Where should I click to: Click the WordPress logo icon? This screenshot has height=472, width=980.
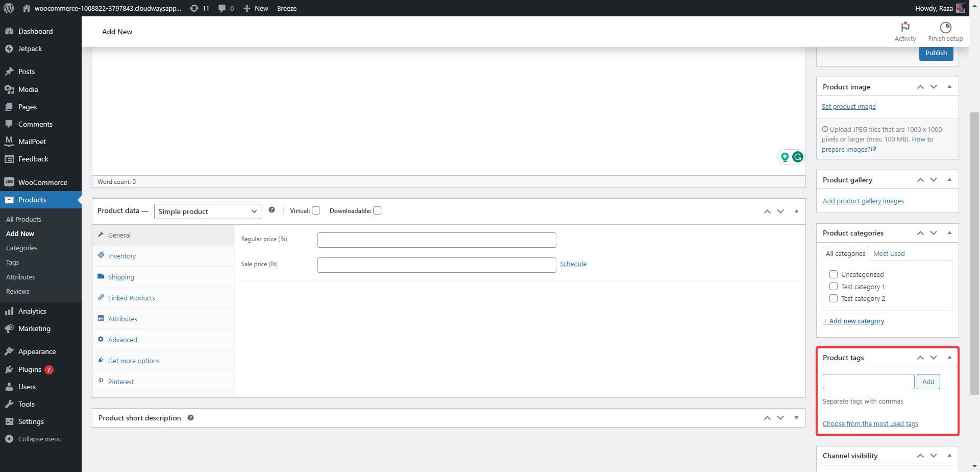point(9,8)
